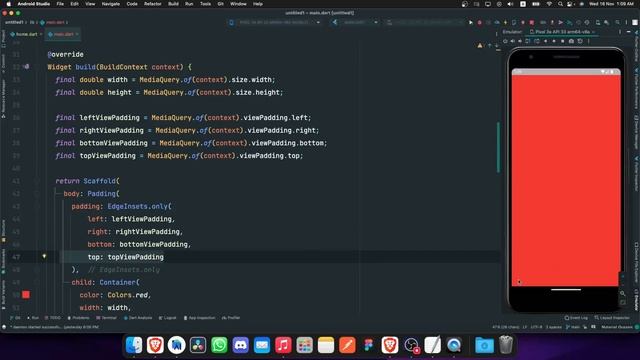The height and width of the screenshot is (360, 640).
Task: Open the Dart Analysis tool window
Action: tap(138, 318)
